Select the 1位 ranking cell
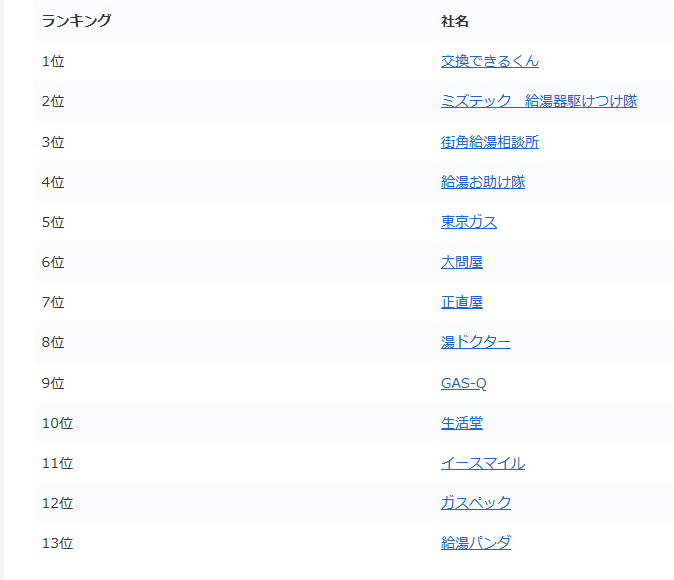The width and height of the screenshot is (674, 580). (x=53, y=61)
